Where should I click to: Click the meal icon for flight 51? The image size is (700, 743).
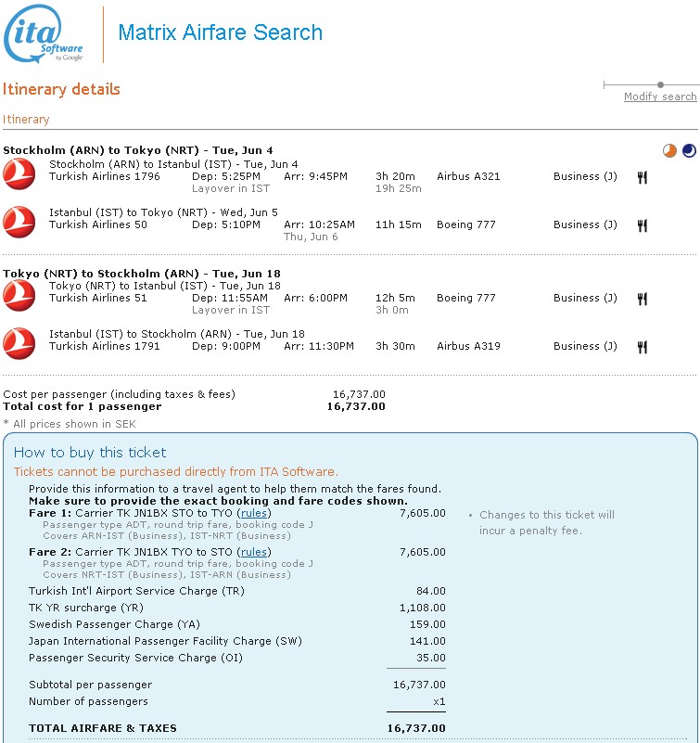(x=642, y=299)
